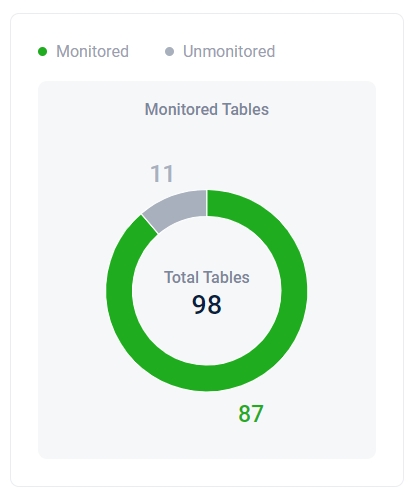Viewport: 413px width, 495px height.
Task: Toggle the Unmonitored legend series label
Action: [x=229, y=52]
